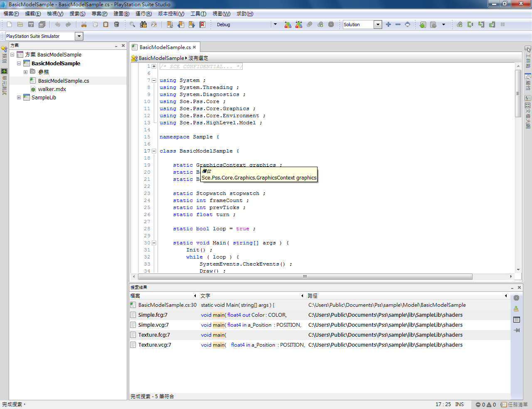Open the 工具箱 toolbox side tab

528,57
